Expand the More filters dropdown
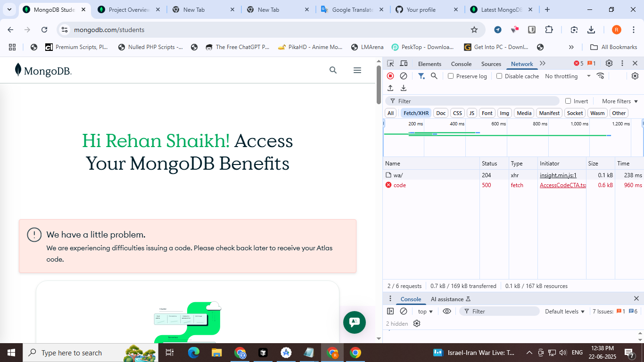The width and height of the screenshot is (644, 362). [619, 101]
